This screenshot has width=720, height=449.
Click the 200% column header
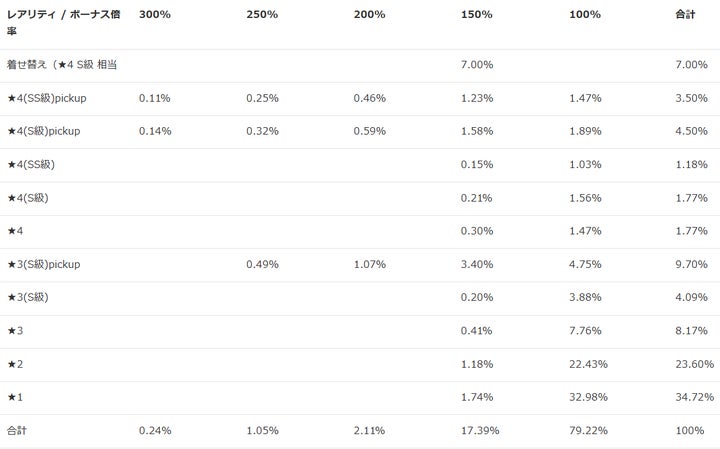pyautogui.click(x=369, y=15)
